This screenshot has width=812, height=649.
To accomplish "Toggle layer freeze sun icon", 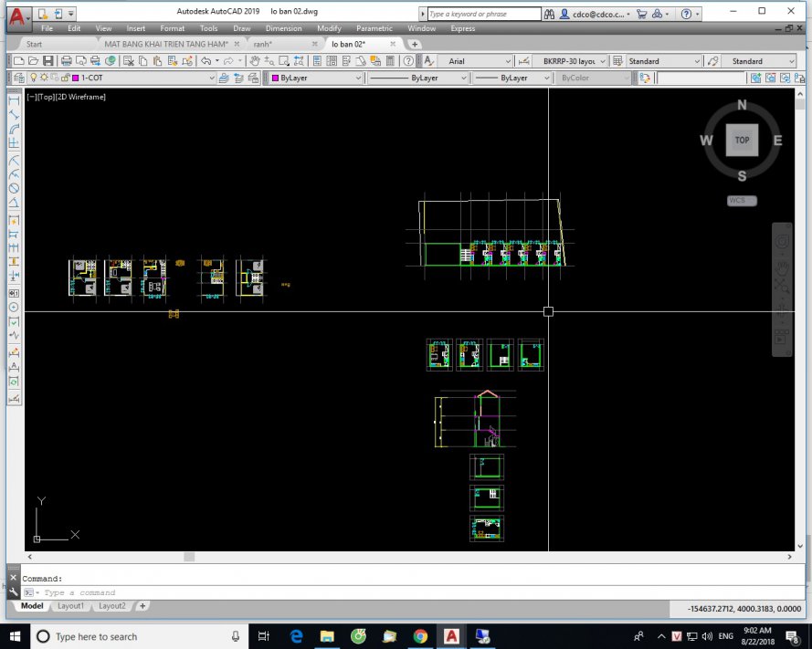I will (44, 78).
